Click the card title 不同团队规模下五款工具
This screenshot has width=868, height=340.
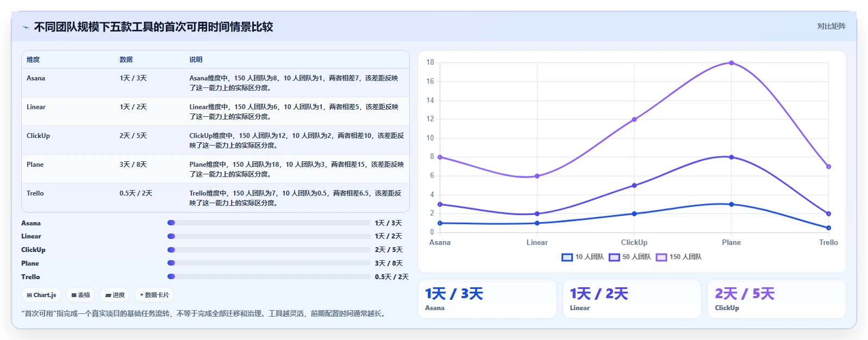pyautogui.click(x=153, y=27)
